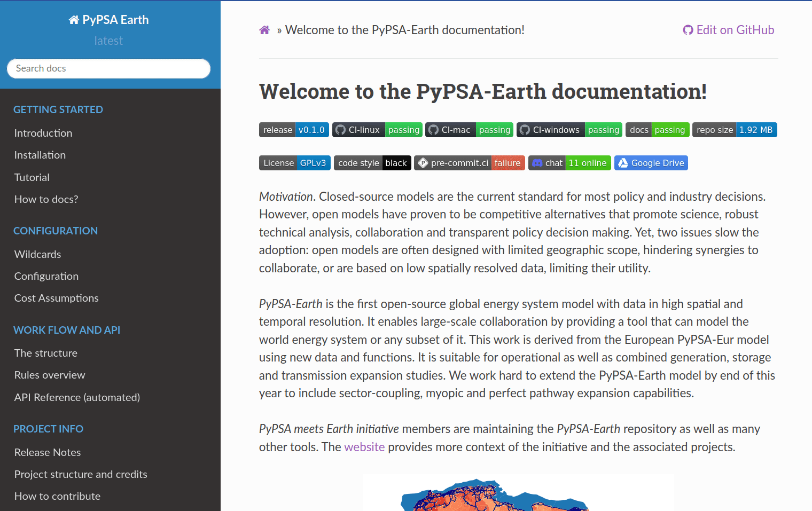Open Cost Assumptions page

57,298
